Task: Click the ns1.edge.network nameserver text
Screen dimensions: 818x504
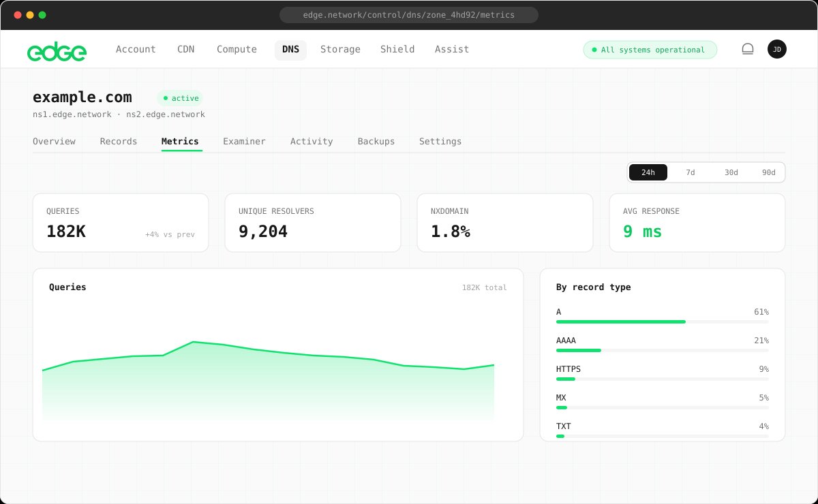Action: coord(72,114)
